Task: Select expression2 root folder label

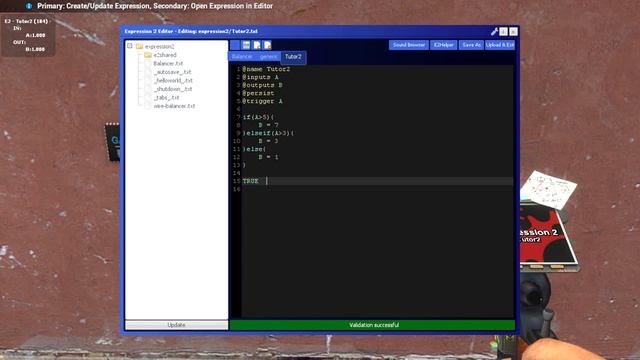Action: coord(160,46)
